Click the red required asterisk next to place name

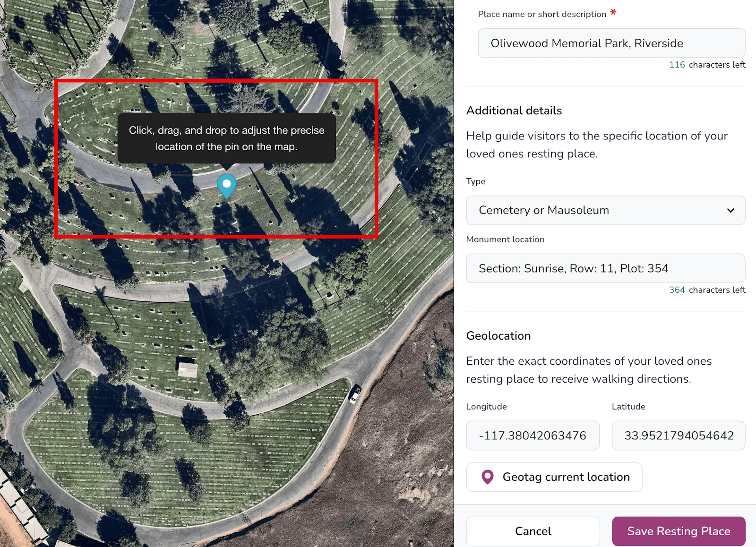(x=613, y=14)
